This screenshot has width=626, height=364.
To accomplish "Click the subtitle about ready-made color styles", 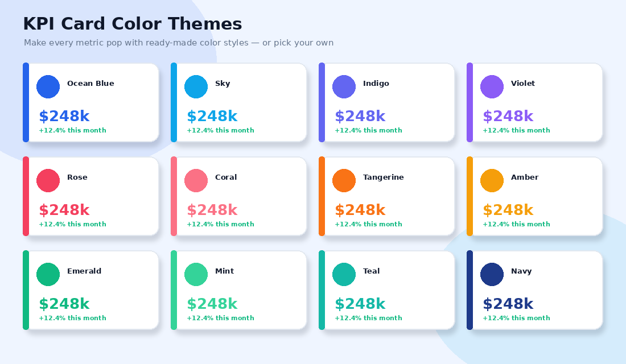I will pyautogui.click(x=179, y=43).
